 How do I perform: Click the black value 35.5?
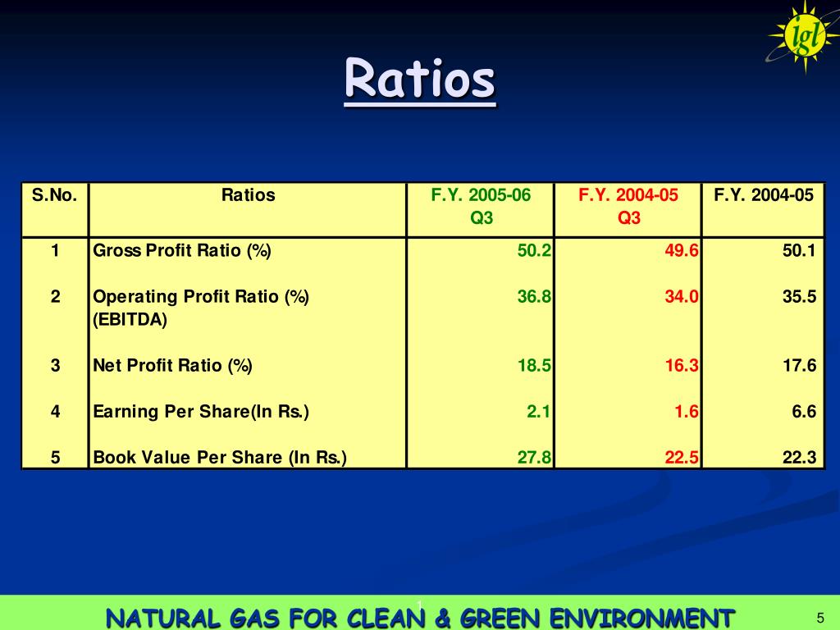[x=799, y=296]
